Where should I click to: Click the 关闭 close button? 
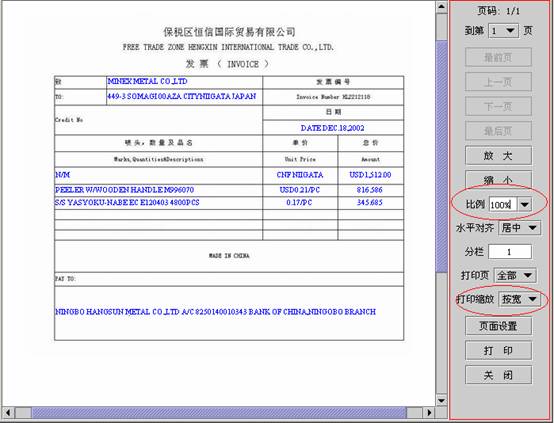tap(498, 375)
